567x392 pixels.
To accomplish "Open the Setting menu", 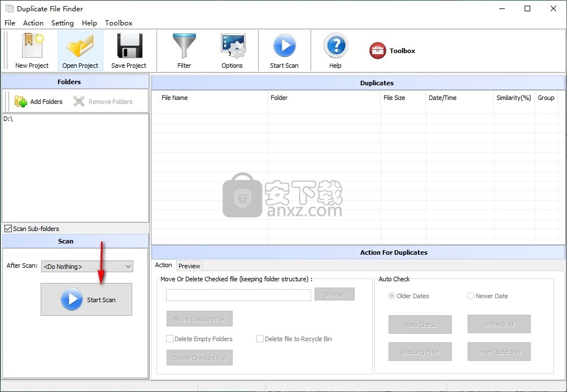I will pyautogui.click(x=63, y=23).
